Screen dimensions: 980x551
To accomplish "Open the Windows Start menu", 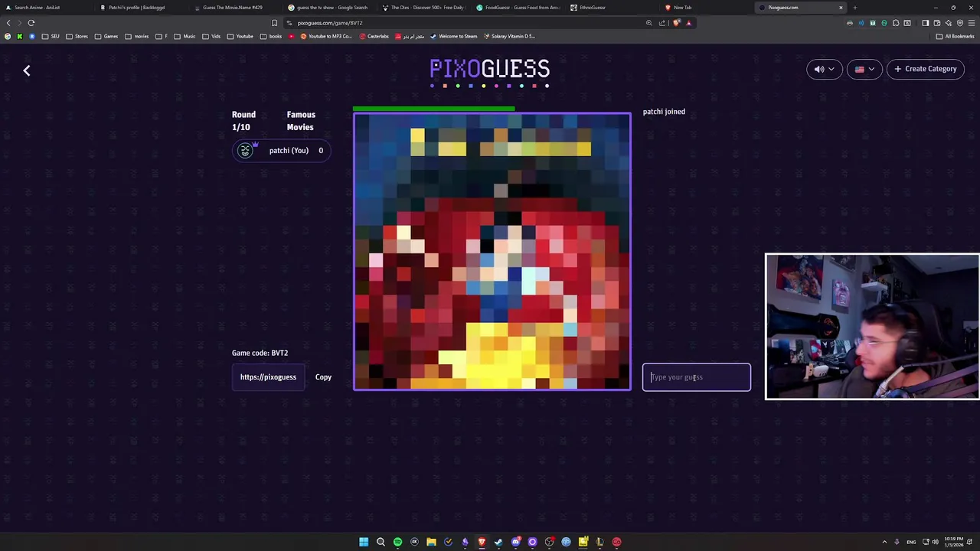I will tap(364, 542).
